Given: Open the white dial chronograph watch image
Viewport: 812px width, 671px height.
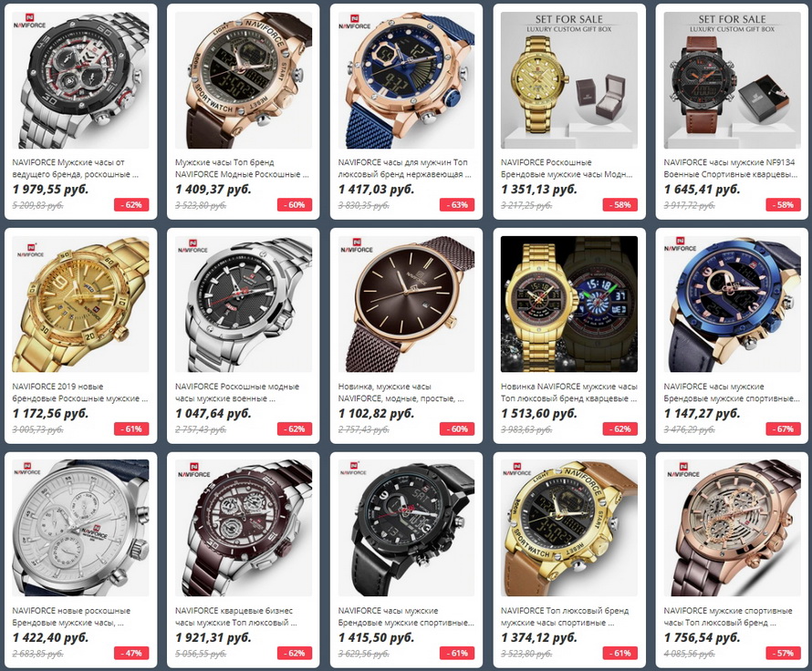Looking at the screenshot, I should [x=80, y=528].
